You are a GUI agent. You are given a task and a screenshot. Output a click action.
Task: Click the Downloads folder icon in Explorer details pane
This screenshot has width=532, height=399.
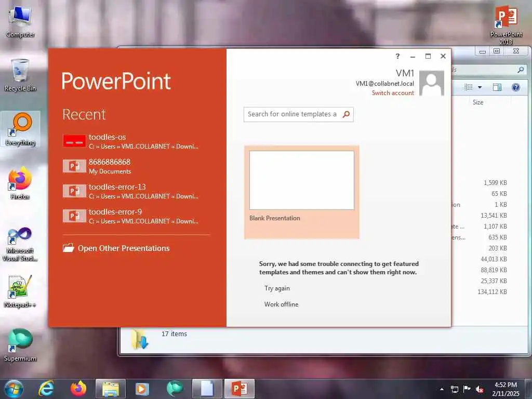click(x=140, y=339)
